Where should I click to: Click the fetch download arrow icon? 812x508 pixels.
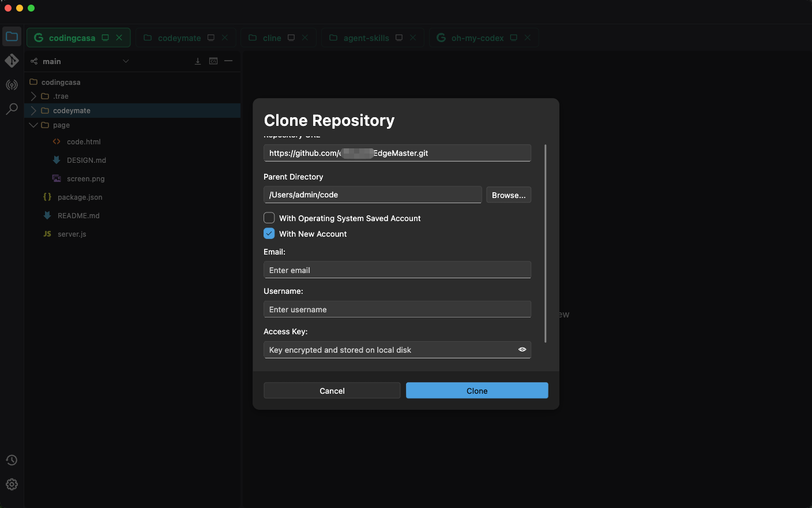[x=198, y=61]
